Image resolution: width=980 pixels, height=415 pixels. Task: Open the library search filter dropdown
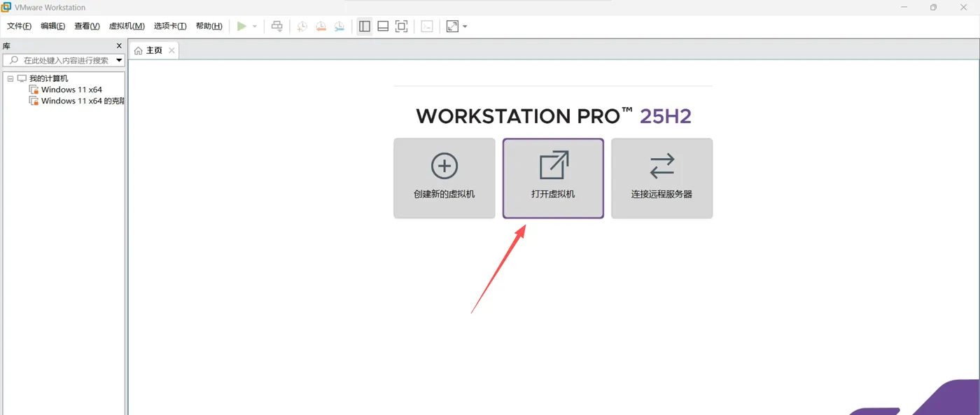[119, 61]
